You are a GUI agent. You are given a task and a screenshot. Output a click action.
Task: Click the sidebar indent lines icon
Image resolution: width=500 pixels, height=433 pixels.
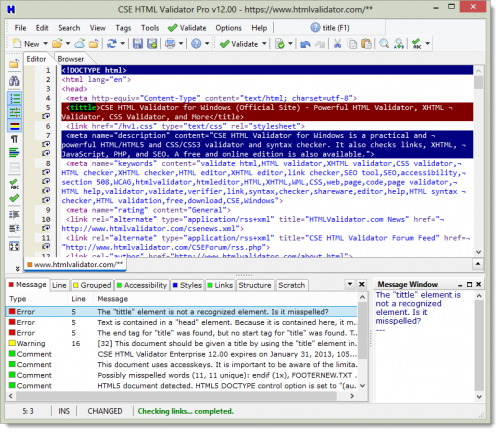point(14,214)
